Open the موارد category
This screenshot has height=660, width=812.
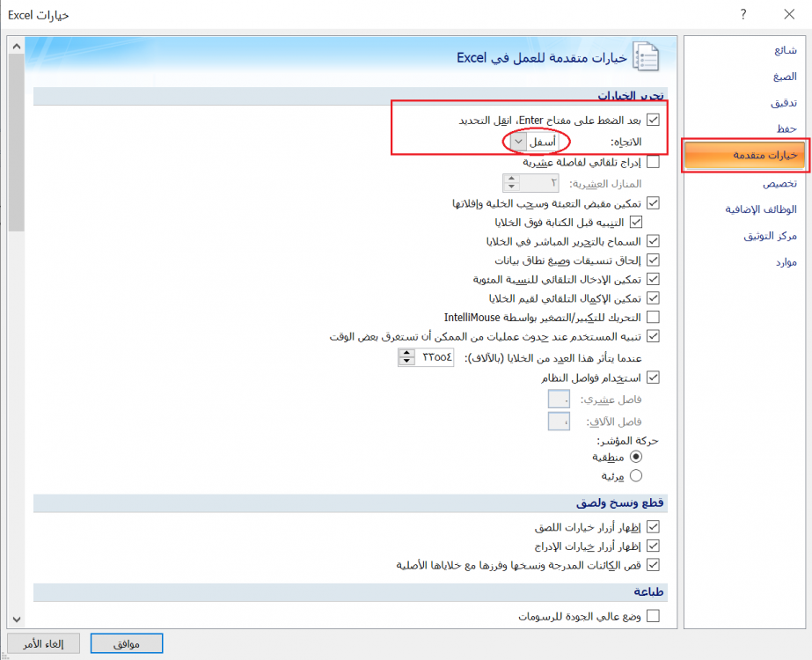(786, 262)
